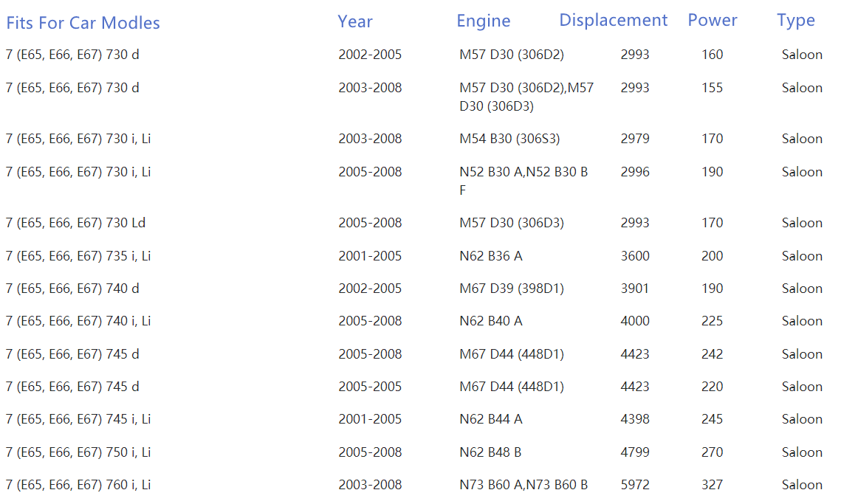
Task: Click the M54 B30 (306S3) engine cell
Action: 509,139
